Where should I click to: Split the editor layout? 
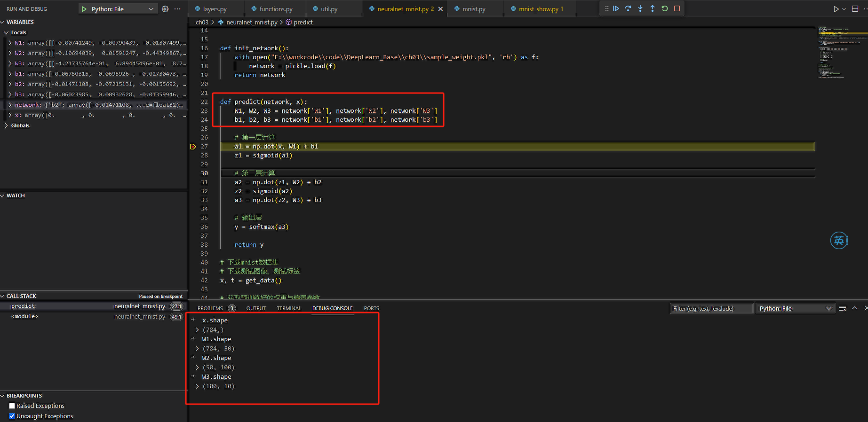click(x=855, y=9)
